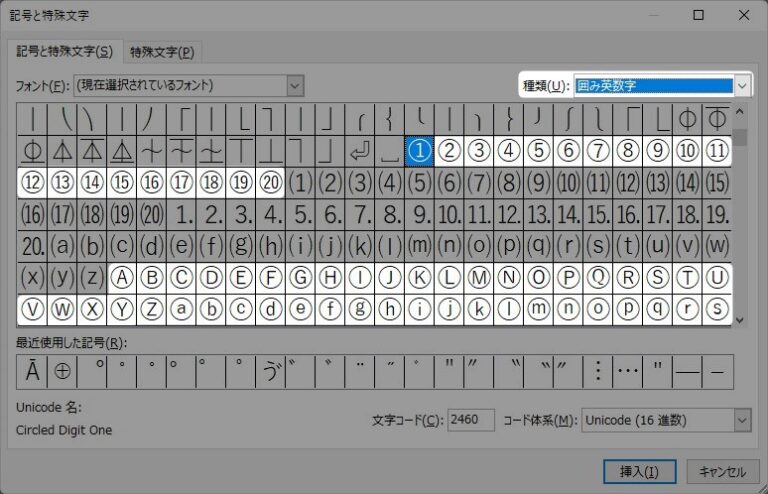Screen dimensions: 768x494
Task: Click recently used Ā symbol
Action: pos(32,371)
